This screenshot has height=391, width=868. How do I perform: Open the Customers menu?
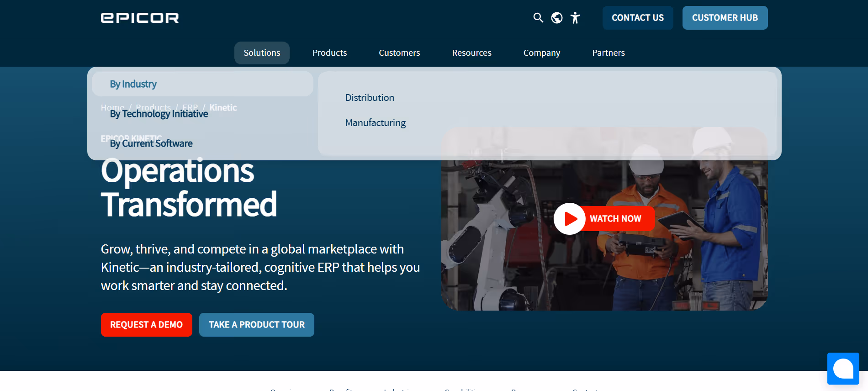point(399,53)
